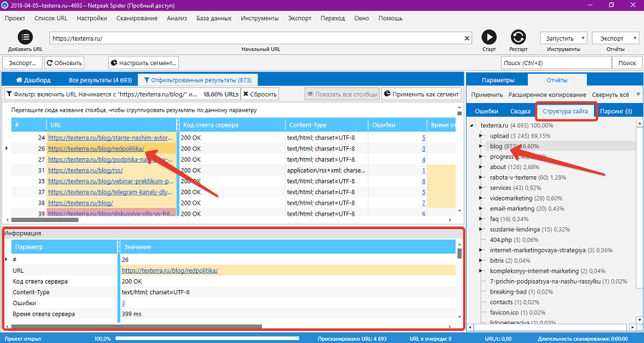Screen dimensions: 644x343
Task: Open the Список URL menu
Action: 51,18
